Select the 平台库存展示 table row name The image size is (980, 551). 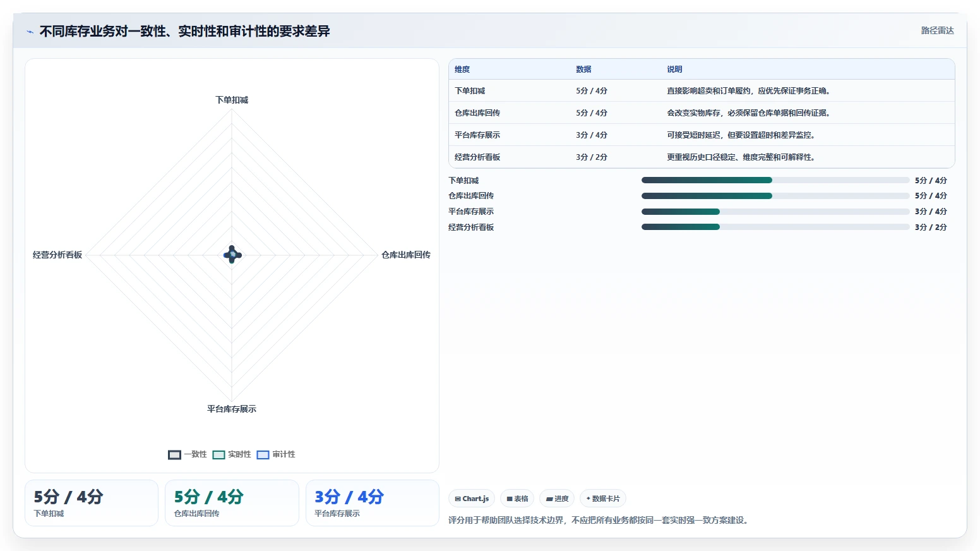coord(477,135)
